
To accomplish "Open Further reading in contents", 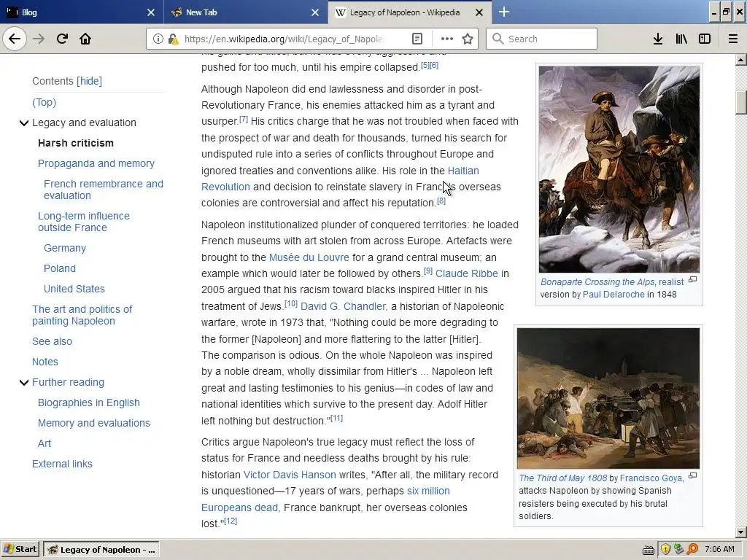I will coord(68,382).
